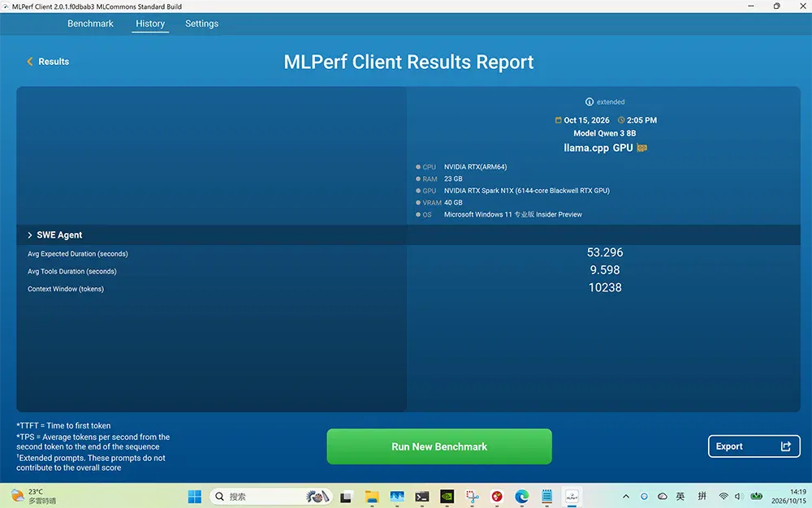
Task: Start a run with Run New Benchmark
Action: pyautogui.click(x=439, y=446)
